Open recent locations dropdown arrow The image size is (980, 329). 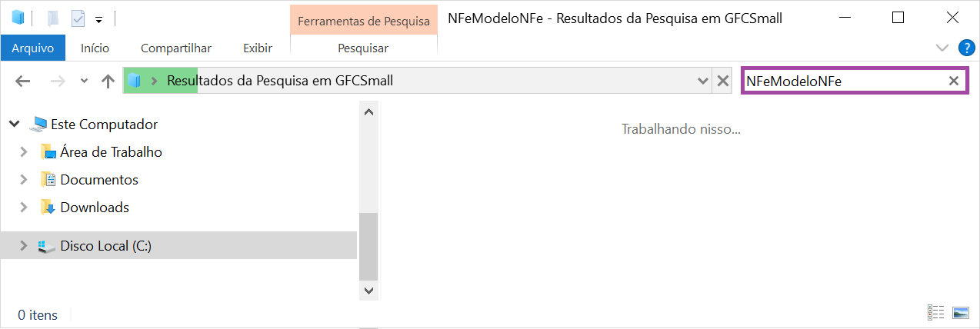coord(84,81)
